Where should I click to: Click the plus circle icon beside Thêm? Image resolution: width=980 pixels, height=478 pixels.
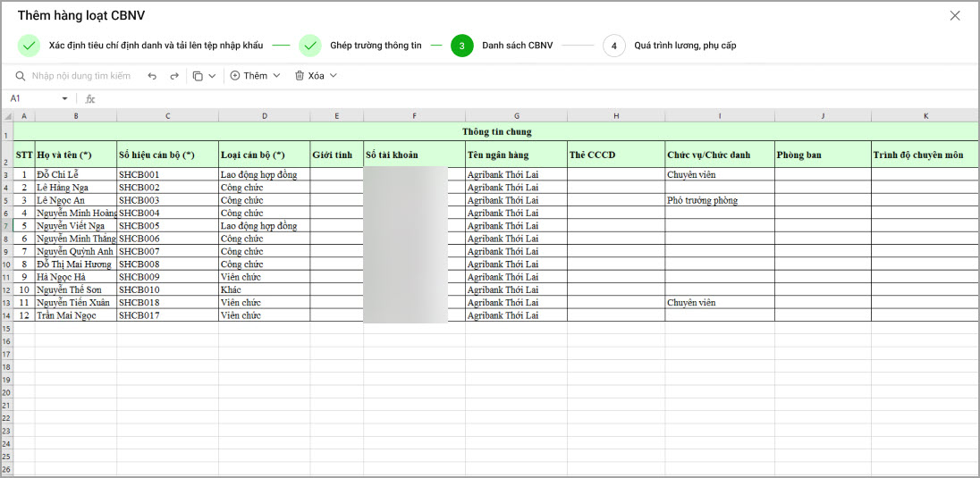[x=235, y=76]
